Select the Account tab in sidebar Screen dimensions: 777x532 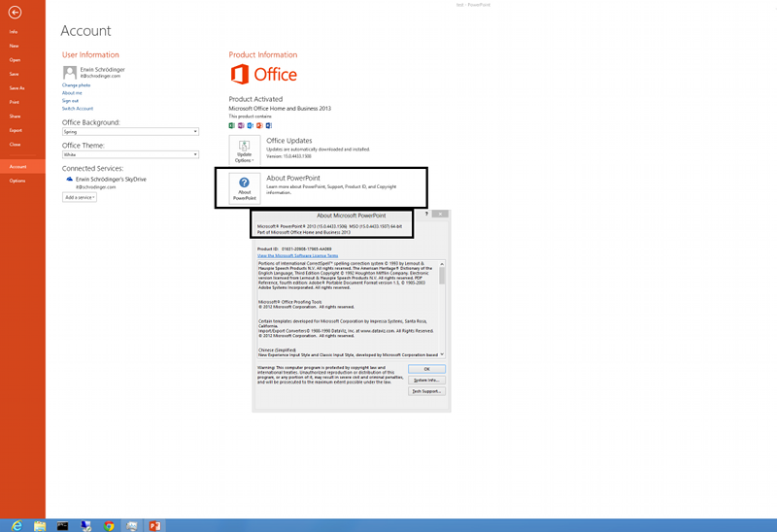click(22, 166)
